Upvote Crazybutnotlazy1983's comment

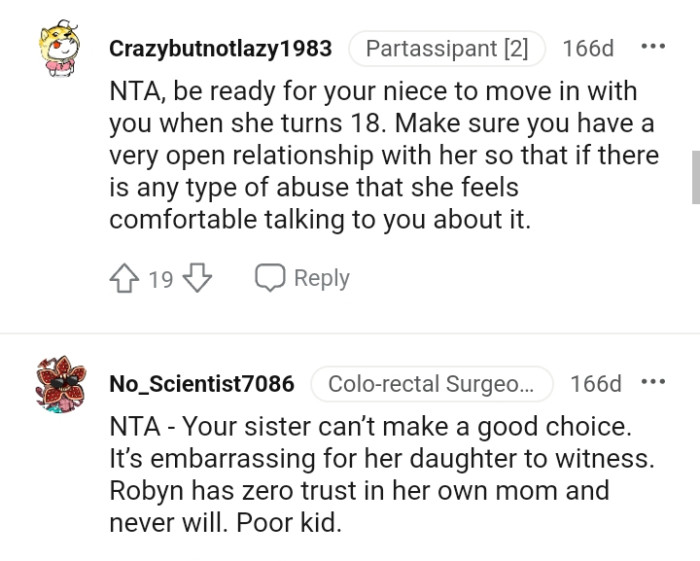(x=126, y=279)
